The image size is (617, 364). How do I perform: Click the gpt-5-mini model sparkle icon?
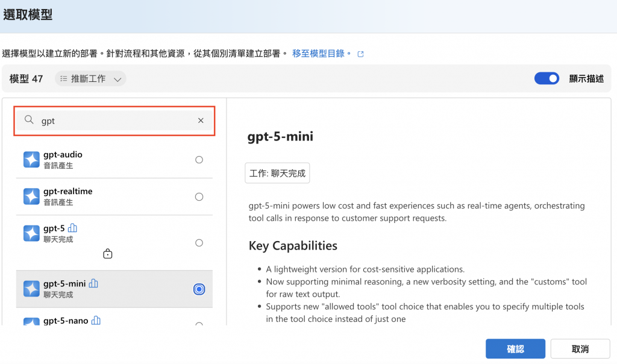31,289
